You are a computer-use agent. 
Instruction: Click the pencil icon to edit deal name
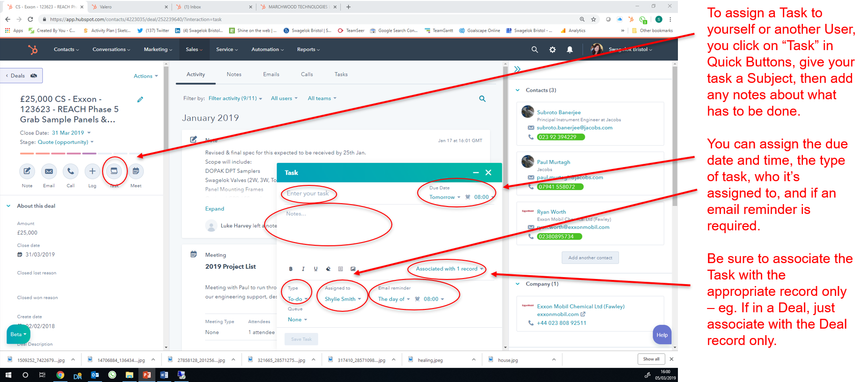tap(140, 99)
